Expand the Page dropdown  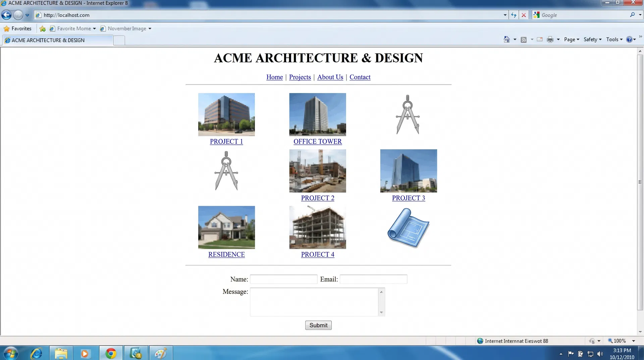[x=571, y=39]
